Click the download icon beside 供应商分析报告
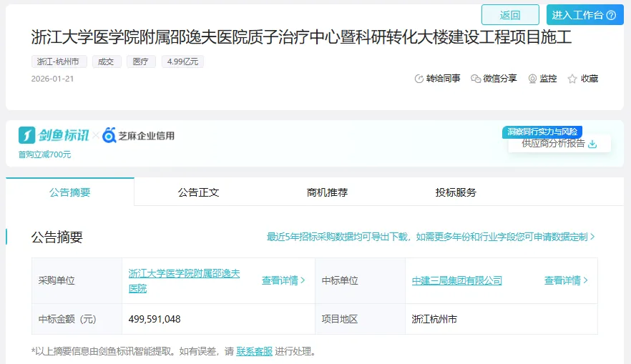The height and width of the screenshot is (364, 631). pos(592,143)
